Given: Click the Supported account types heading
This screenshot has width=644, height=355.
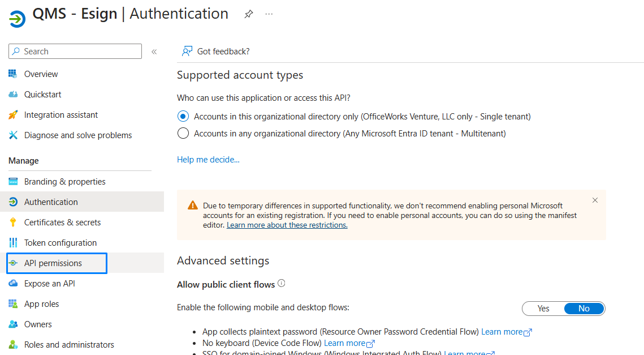Looking at the screenshot, I should 240,75.
